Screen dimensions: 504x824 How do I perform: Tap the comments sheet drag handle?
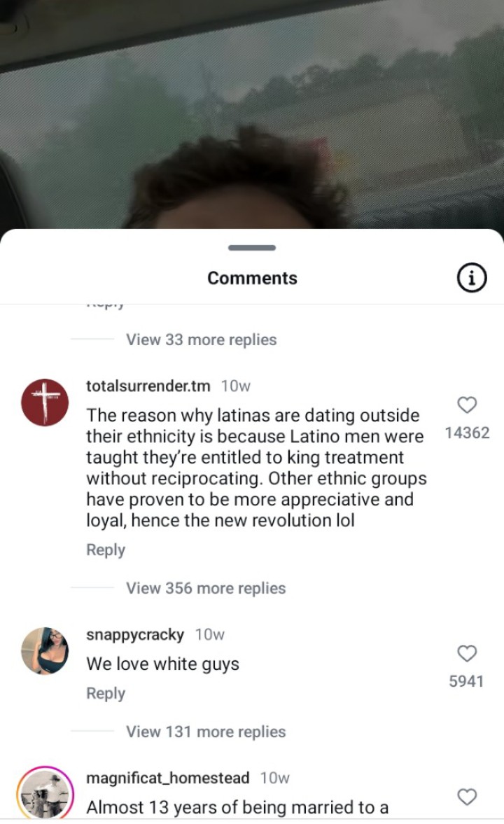point(252,248)
